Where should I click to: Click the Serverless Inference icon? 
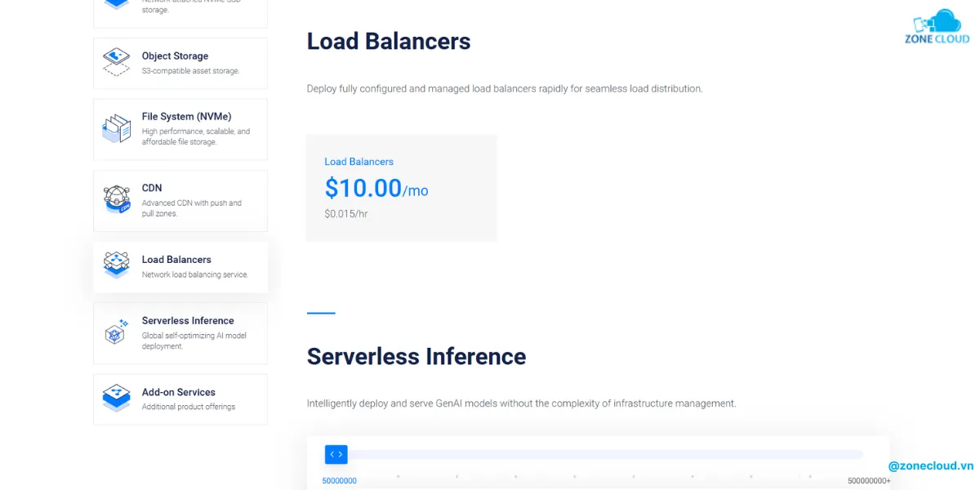point(116,331)
